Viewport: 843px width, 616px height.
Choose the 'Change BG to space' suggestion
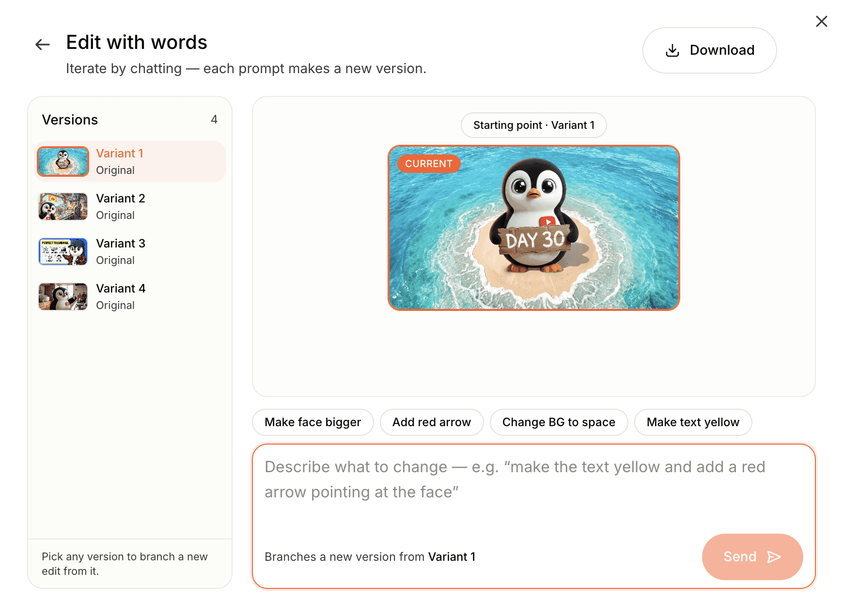tap(559, 422)
